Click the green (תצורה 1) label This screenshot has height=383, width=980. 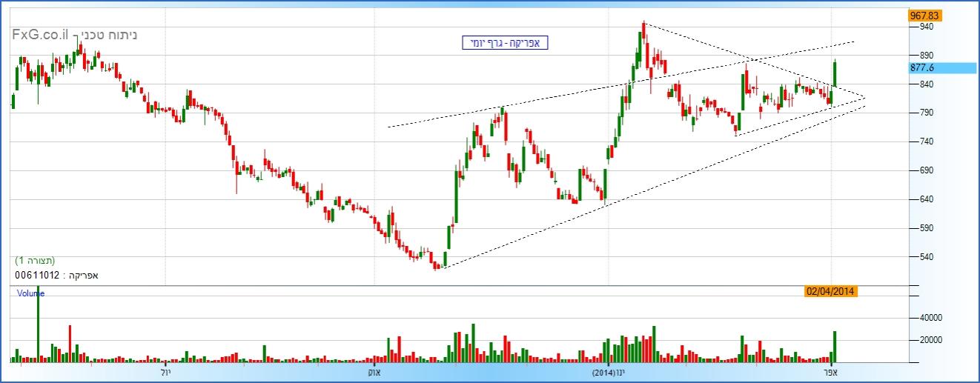point(35,261)
